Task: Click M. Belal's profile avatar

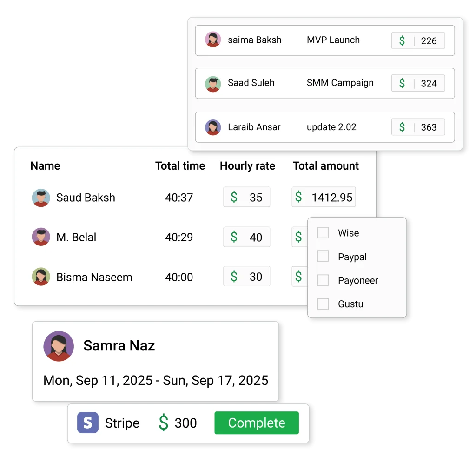Action: (x=41, y=237)
